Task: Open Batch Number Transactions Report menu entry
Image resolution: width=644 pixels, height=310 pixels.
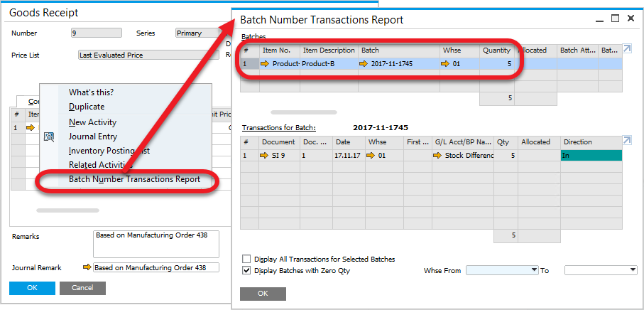Action: 134,179
